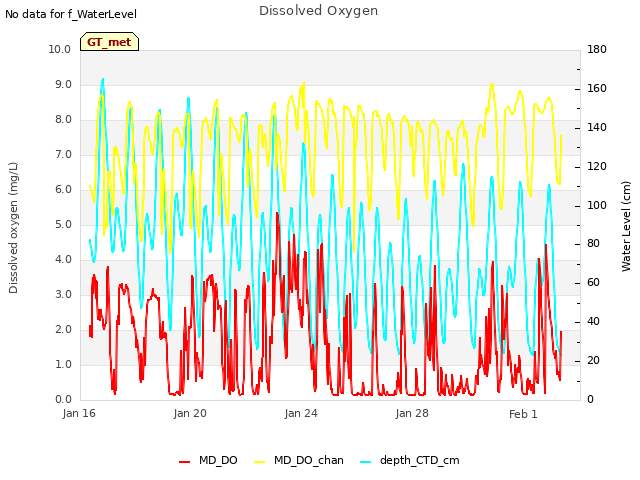The height and width of the screenshot is (480, 640).
Task: Click the 'No data for f_WaterLevel' message
Action: (71, 14)
